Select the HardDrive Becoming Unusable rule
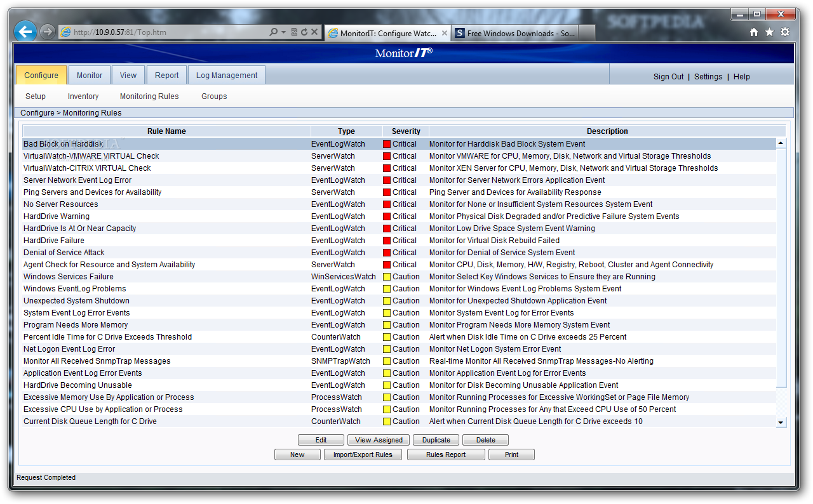This screenshot has width=813, height=504. (x=399, y=385)
